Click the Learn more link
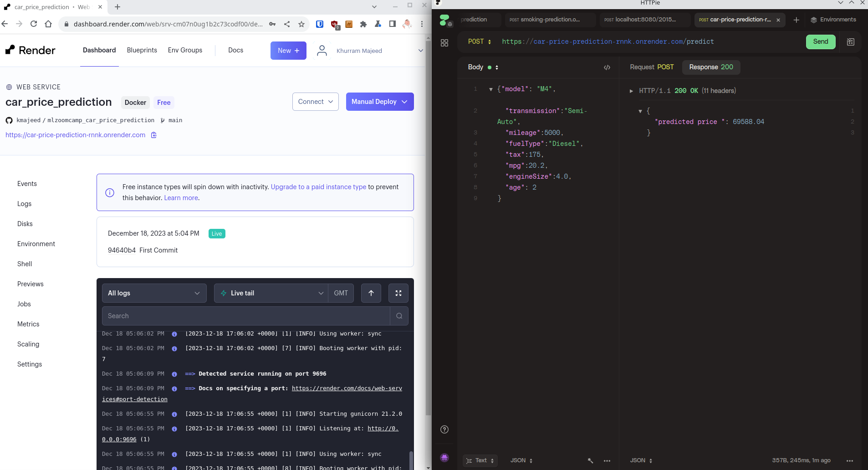 pos(181,198)
